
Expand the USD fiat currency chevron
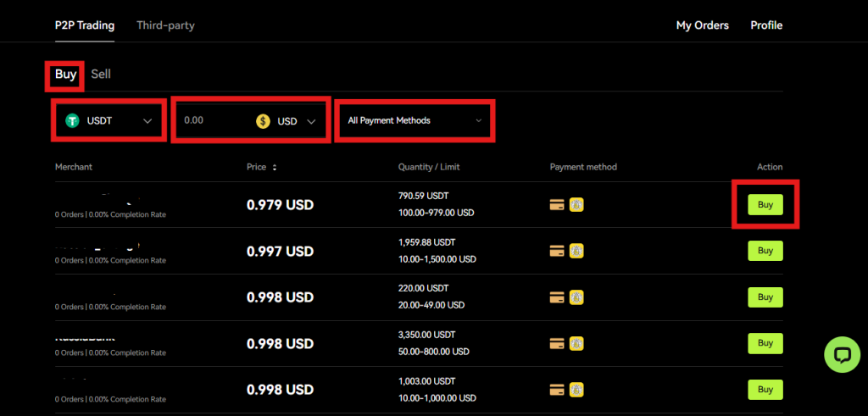coord(311,122)
